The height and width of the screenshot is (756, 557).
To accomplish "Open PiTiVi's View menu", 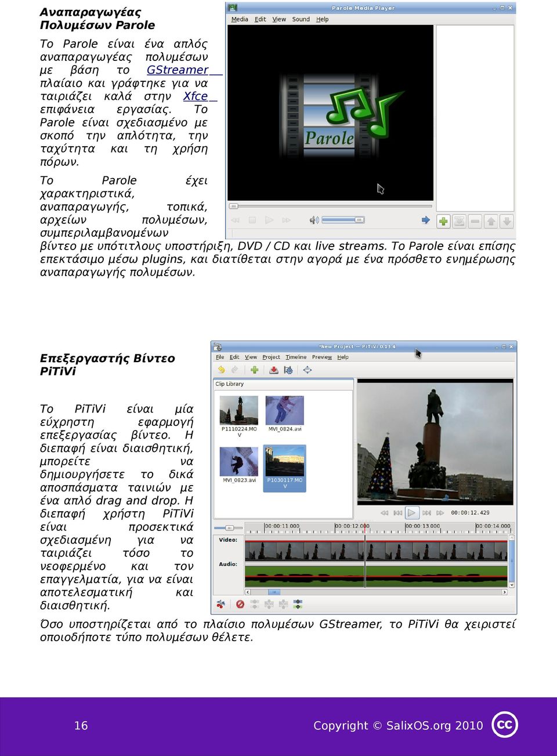I will (x=251, y=357).
